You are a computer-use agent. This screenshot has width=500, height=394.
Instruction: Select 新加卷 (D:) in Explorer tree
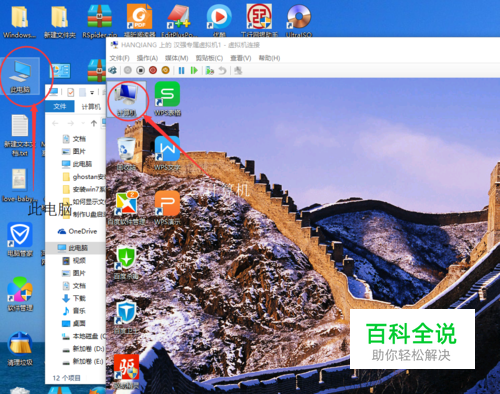pos(83,349)
